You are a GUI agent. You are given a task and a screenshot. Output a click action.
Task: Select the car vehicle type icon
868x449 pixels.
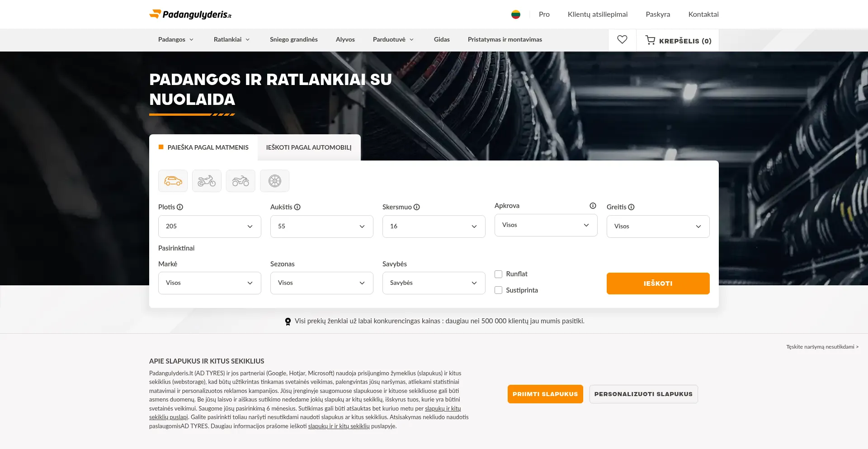pyautogui.click(x=173, y=181)
